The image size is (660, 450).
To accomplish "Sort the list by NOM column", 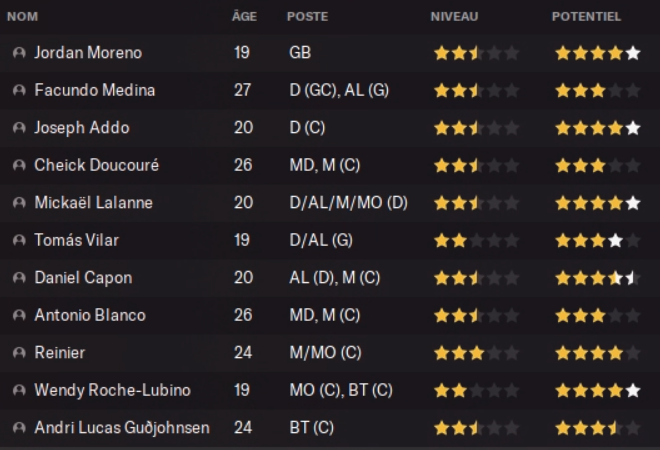I will (22, 17).
